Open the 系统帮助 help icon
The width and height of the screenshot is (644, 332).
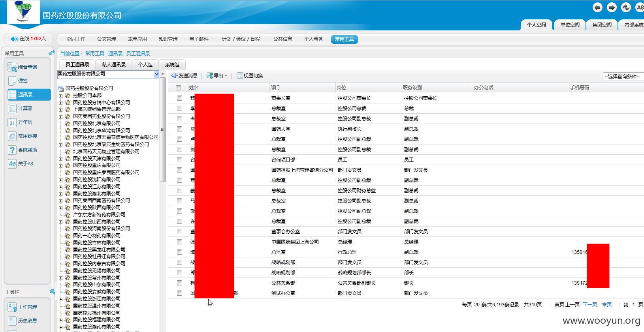12,150
